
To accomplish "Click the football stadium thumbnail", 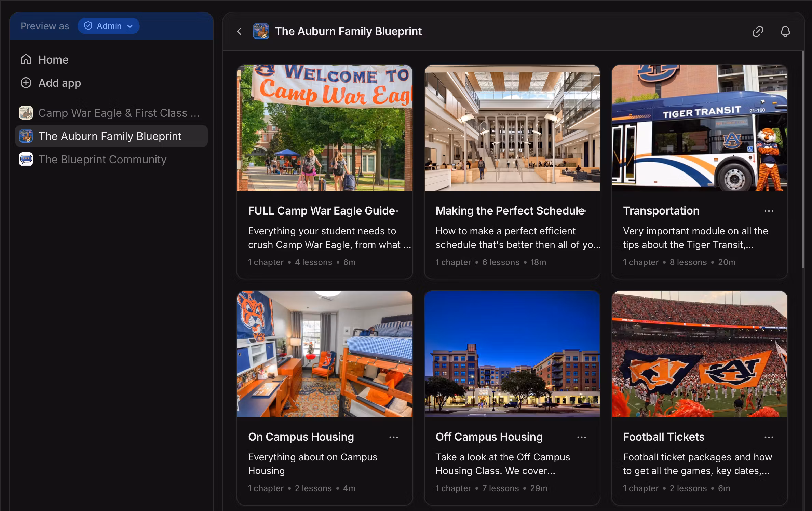I will (x=699, y=354).
